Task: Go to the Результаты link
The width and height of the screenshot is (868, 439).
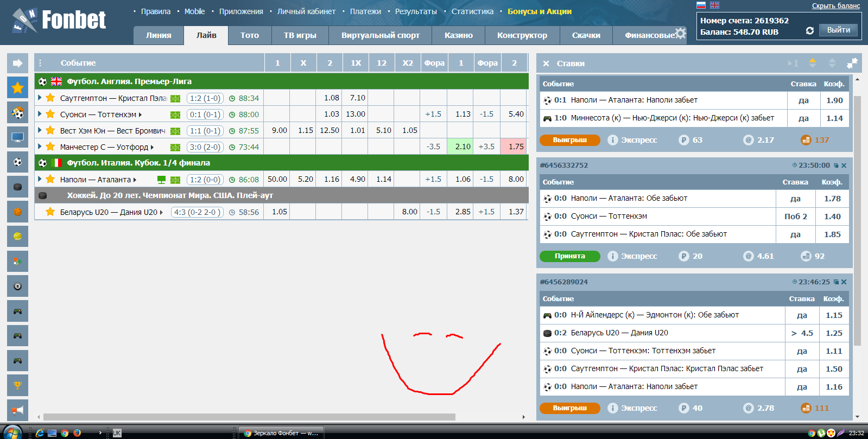Action: coord(416,11)
